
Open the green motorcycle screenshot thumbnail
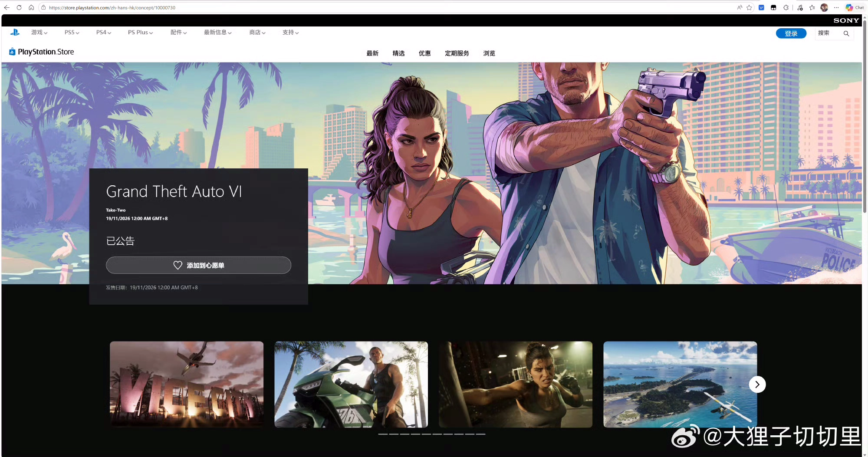(x=351, y=385)
